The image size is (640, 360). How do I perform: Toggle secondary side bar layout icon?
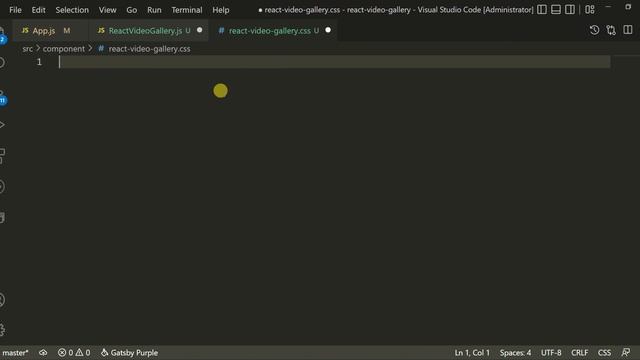(570, 9)
